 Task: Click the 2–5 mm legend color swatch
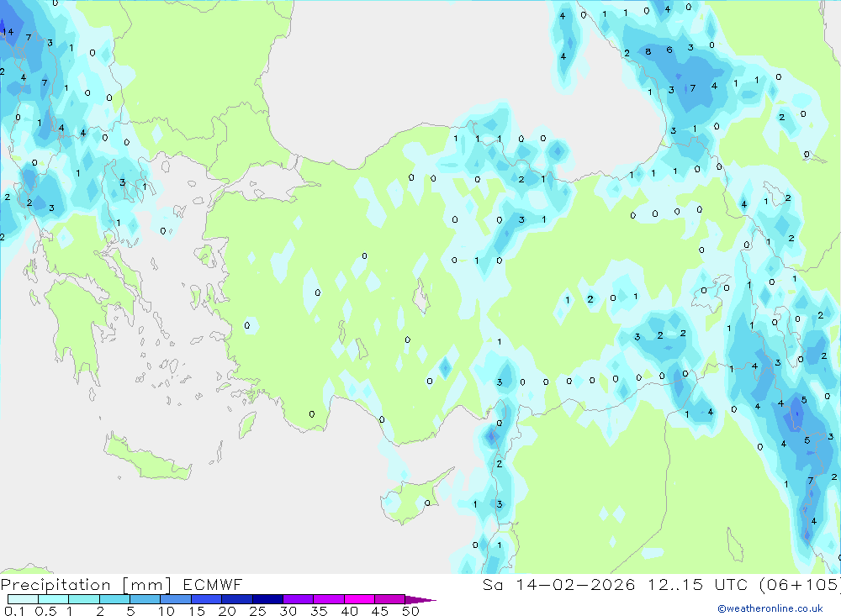click(x=114, y=599)
